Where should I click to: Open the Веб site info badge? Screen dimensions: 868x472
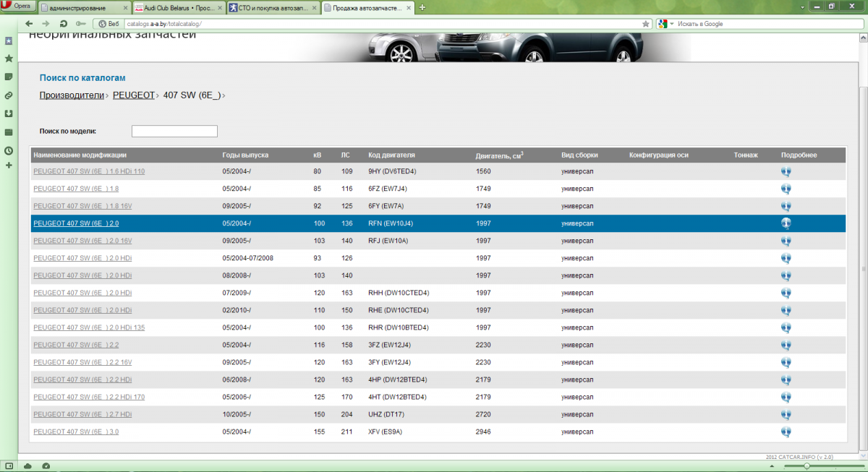click(109, 24)
